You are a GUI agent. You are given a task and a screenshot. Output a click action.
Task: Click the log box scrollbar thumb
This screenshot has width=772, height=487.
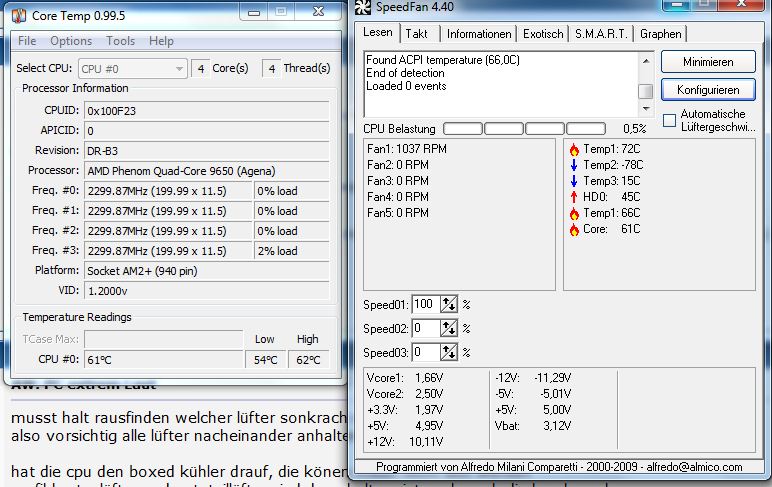tap(645, 91)
